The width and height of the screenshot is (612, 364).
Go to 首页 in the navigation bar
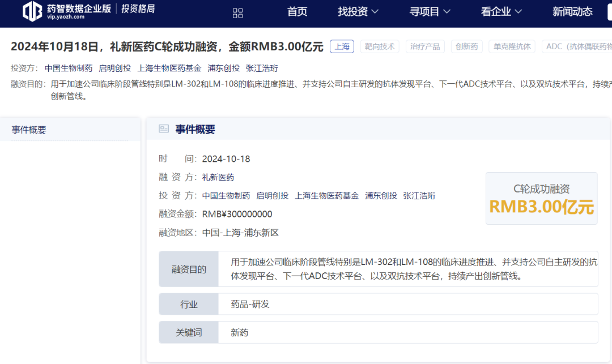pyautogui.click(x=297, y=12)
